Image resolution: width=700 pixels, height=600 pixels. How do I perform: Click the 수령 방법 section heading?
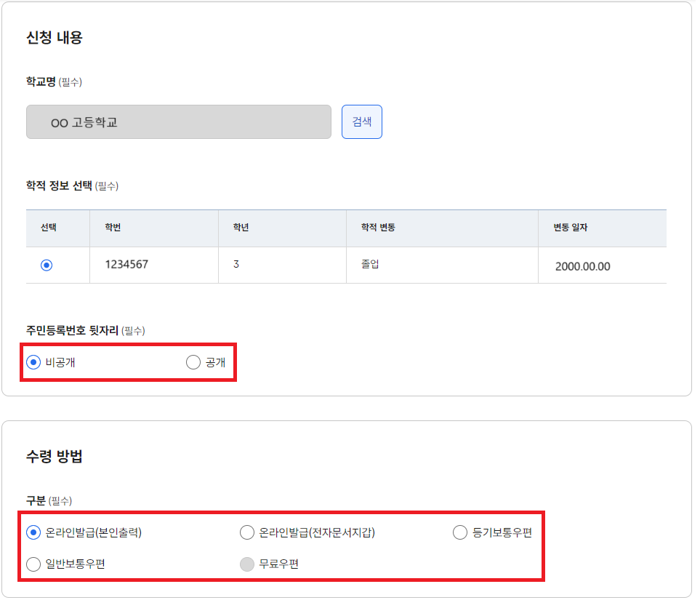click(55, 456)
